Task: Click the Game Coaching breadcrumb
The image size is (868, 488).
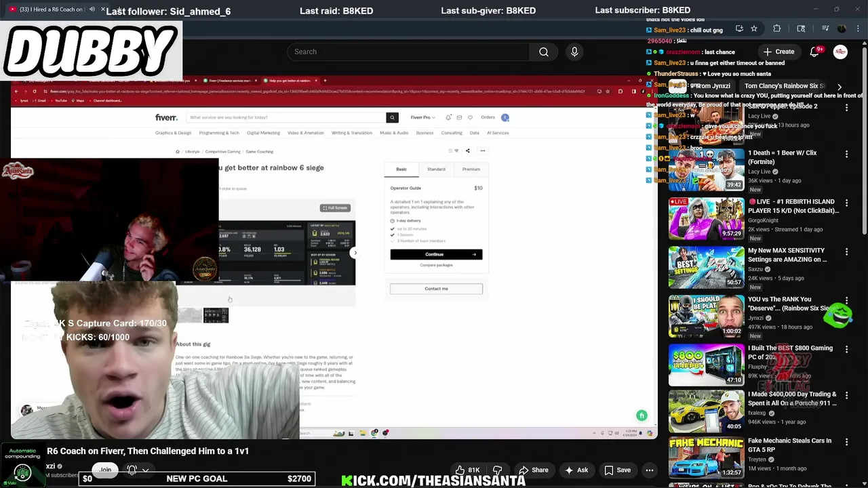Action: click(259, 152)
